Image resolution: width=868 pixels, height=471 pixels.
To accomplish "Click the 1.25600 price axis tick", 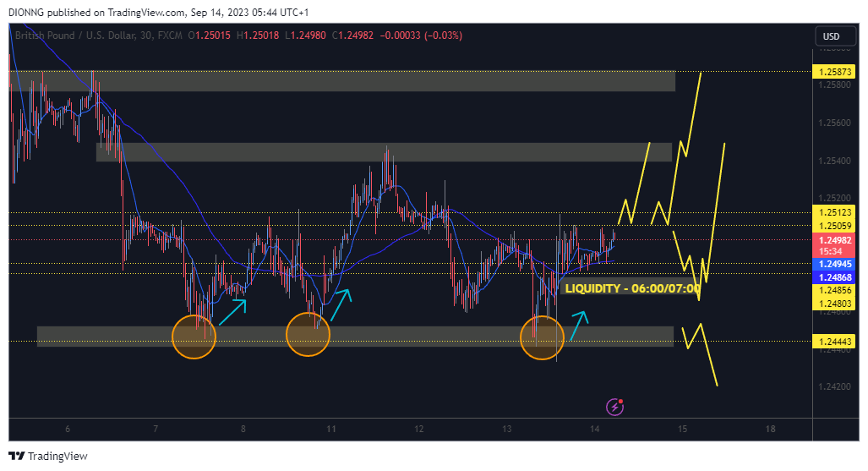I will [834, 123].
